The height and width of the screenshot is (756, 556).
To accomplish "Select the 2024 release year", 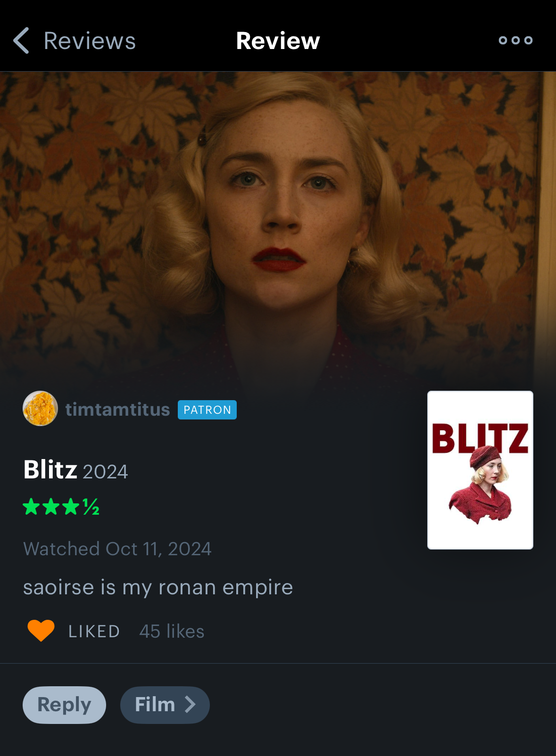I will click(x=105, y=472).
